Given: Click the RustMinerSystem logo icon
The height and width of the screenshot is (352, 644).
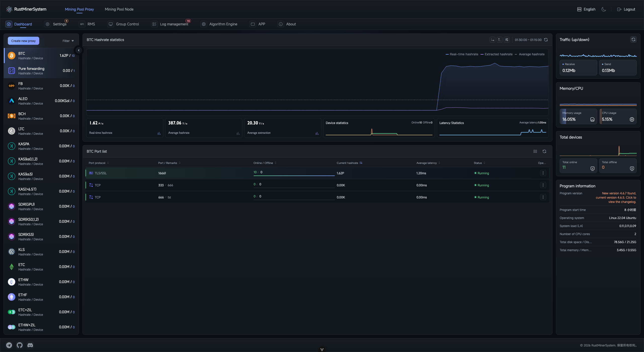Looking at the screenshot, I should (9, 9).
